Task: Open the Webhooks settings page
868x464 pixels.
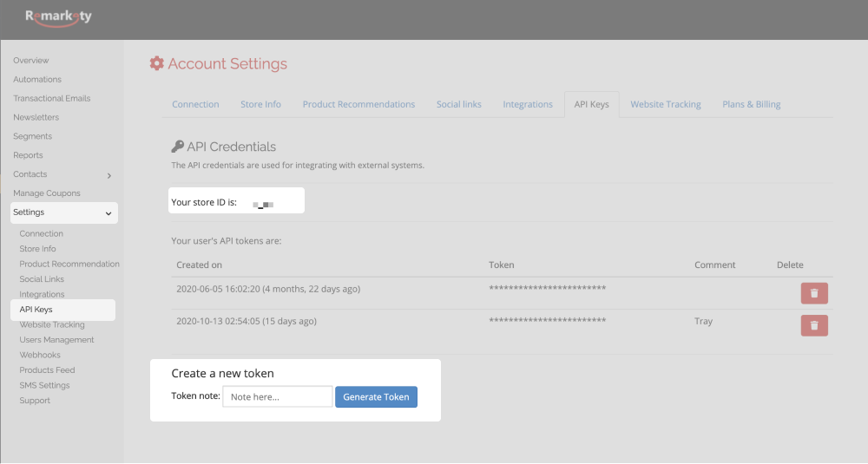Action: [x=40, y=355]
